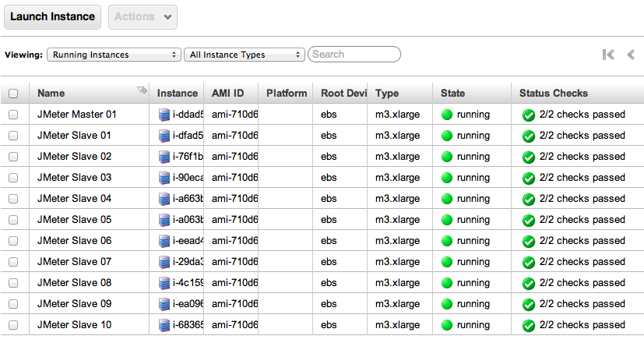
Task: Click the Launch Instance button
Action: (53, 17)
